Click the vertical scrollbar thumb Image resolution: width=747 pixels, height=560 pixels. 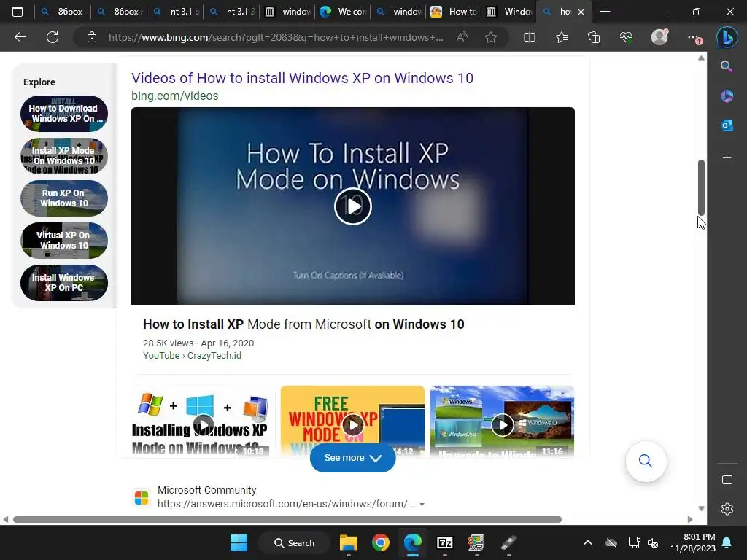click(x=701, y=187)
